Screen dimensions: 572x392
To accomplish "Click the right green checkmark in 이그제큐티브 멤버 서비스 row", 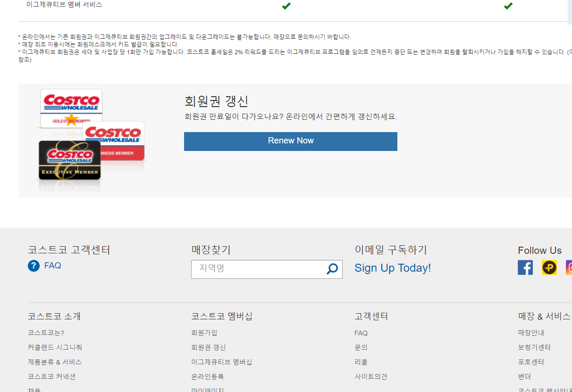I will tap(508, 6).
